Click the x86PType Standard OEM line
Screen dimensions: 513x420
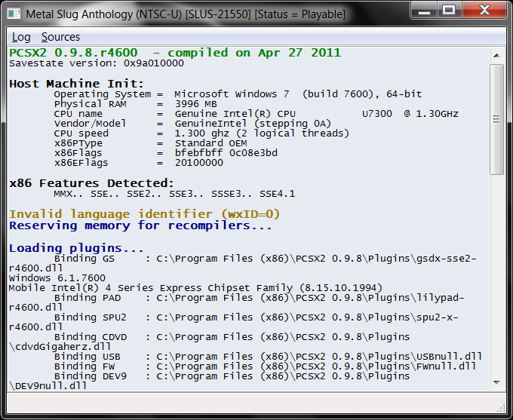(x=150, y=143)
